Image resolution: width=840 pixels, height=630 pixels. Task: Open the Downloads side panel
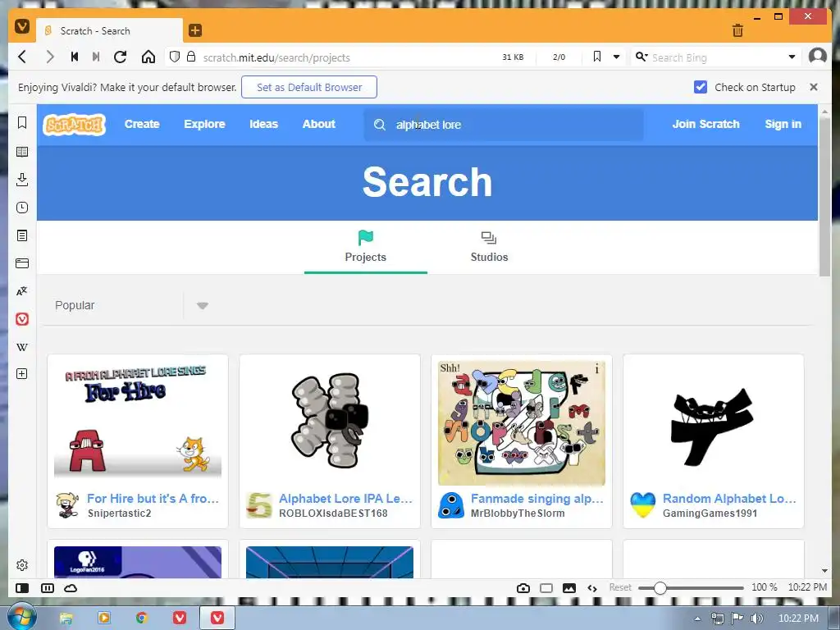[x=22, y=180]
